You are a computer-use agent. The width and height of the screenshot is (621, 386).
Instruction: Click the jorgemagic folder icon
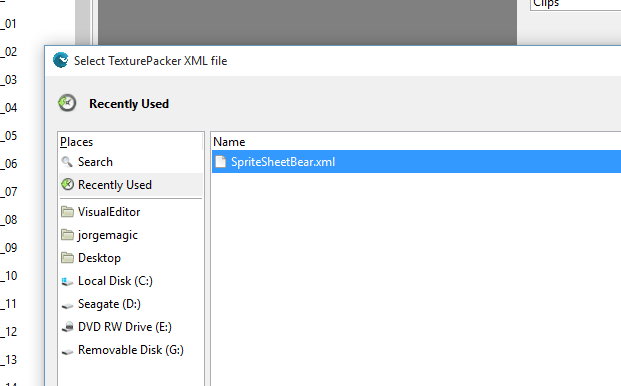click(67, 235)
